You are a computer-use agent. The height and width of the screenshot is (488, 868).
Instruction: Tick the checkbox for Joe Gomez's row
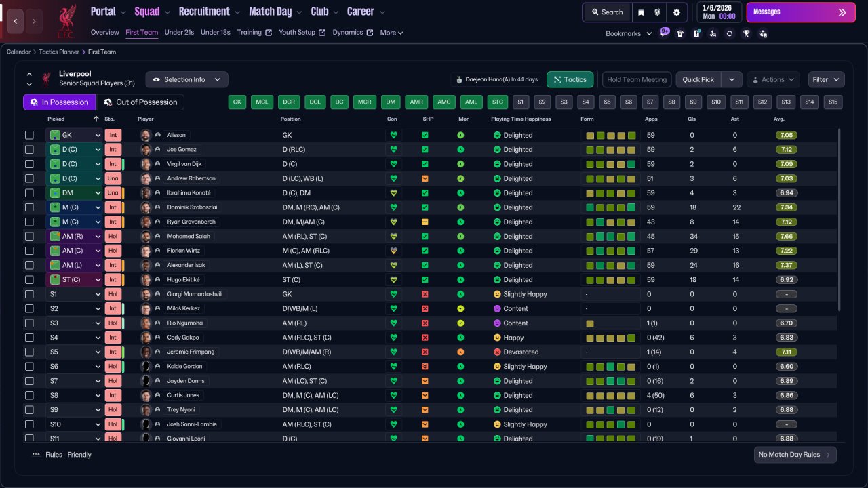[x=29, y=150]
